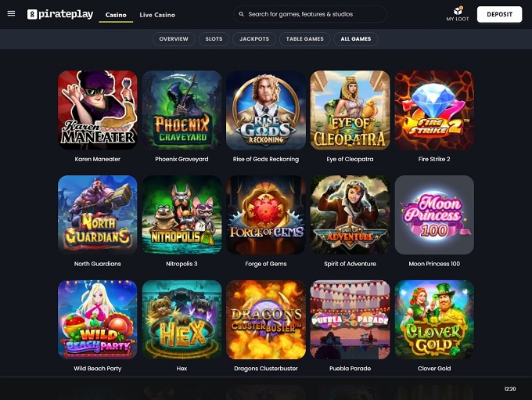Select the All Games filter
This screenshot has width=532, height=400.
(x=355, y=39)
